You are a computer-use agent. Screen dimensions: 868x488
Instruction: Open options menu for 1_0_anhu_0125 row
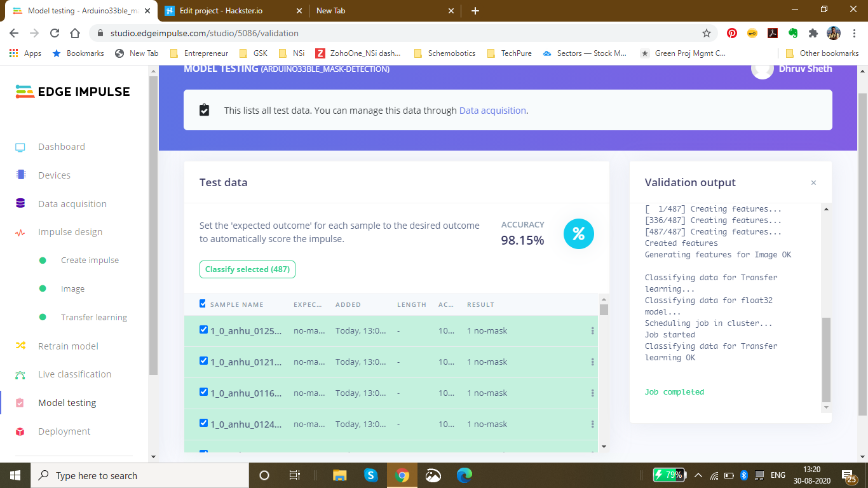click(592, 331)
